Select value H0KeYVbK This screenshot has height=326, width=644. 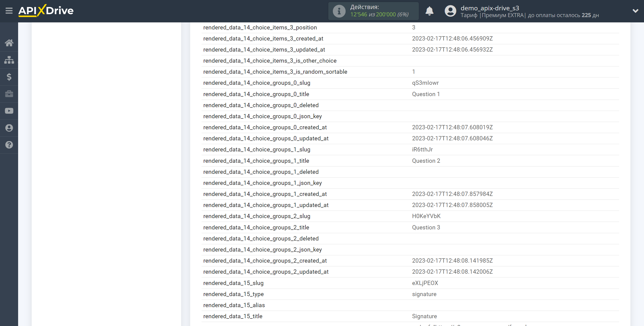coord(426,216)
